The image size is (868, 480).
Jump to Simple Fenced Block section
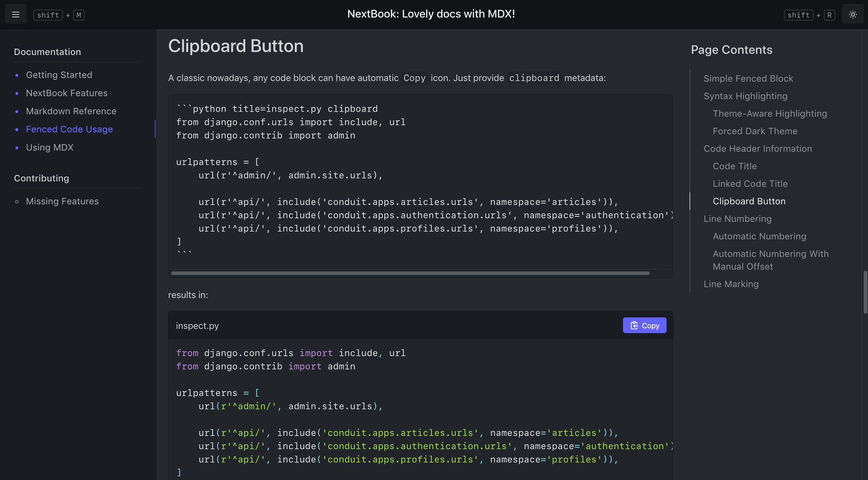(748, 78)
